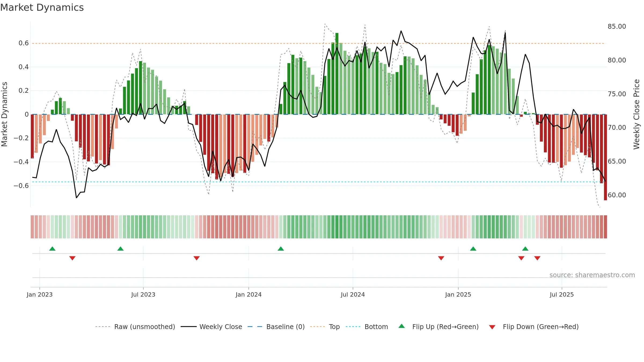Click the Market Dynamics vertical axis title

coord(4,114)
